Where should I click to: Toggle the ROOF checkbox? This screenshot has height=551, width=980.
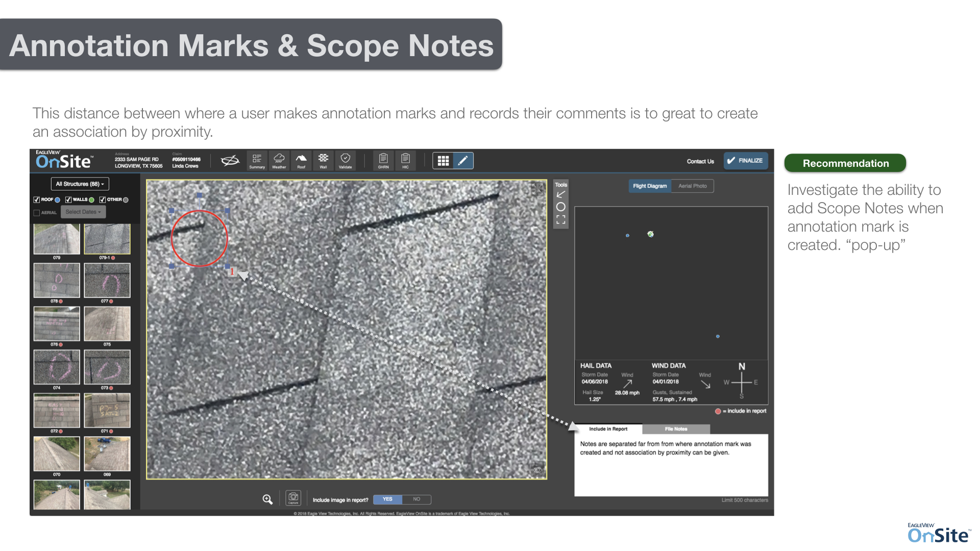36,200
